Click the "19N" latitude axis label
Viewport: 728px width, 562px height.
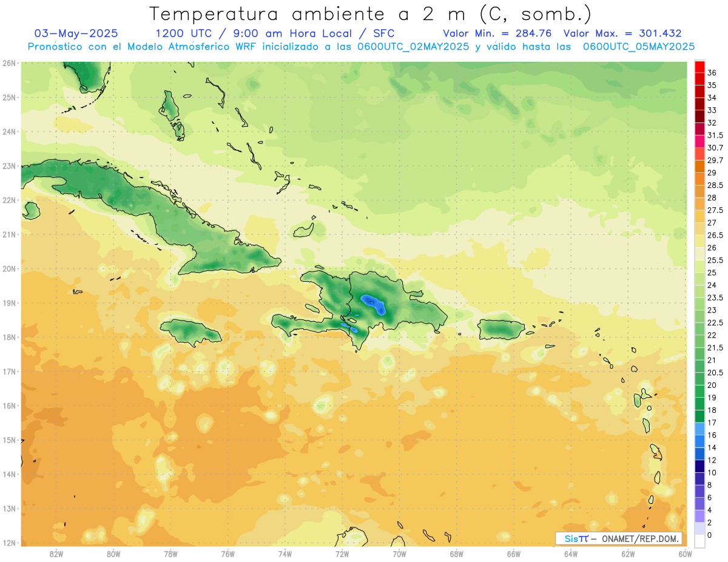pos(9,303)
